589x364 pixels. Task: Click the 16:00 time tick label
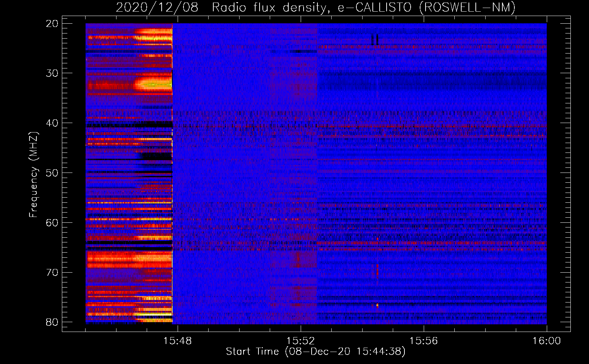click(547, 341)
